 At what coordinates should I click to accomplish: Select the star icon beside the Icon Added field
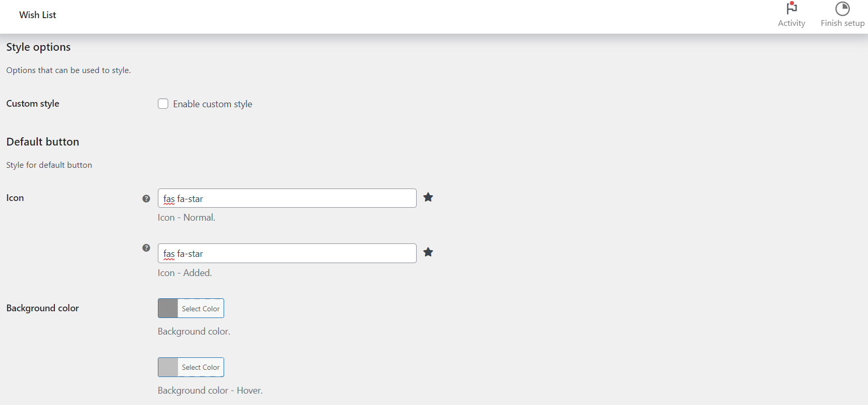[x=428, y=252]
